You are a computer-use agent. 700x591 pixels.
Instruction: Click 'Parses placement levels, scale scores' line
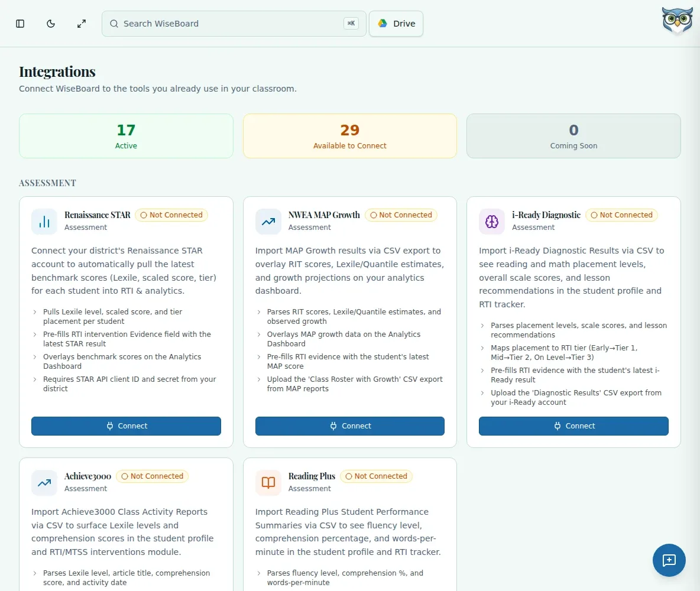tap(579, 330)
